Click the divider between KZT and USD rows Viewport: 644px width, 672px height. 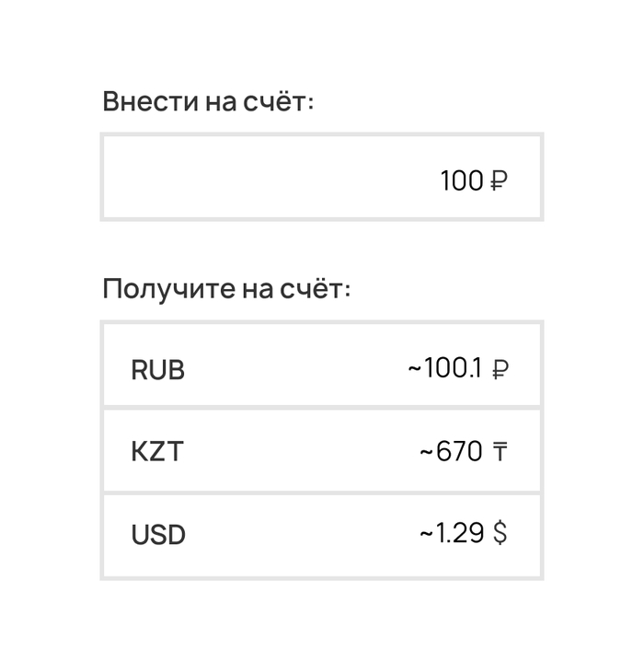pyautogui.click(x=321, y=492)
